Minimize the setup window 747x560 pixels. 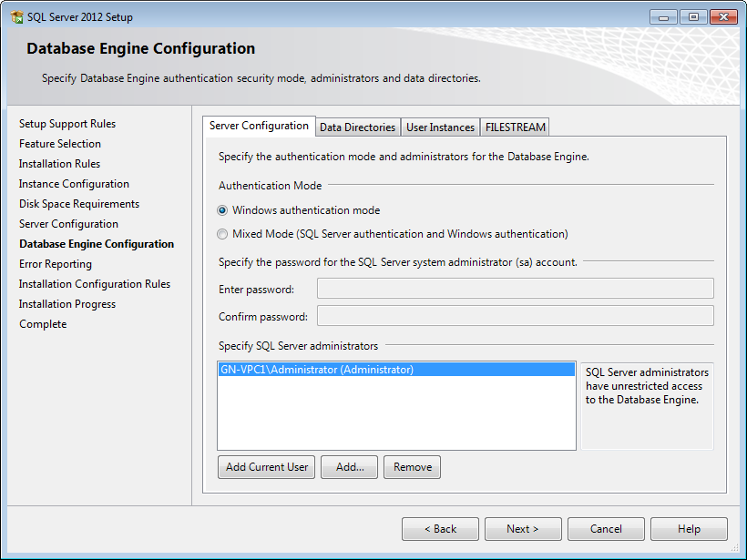click(x=664, y=17)
